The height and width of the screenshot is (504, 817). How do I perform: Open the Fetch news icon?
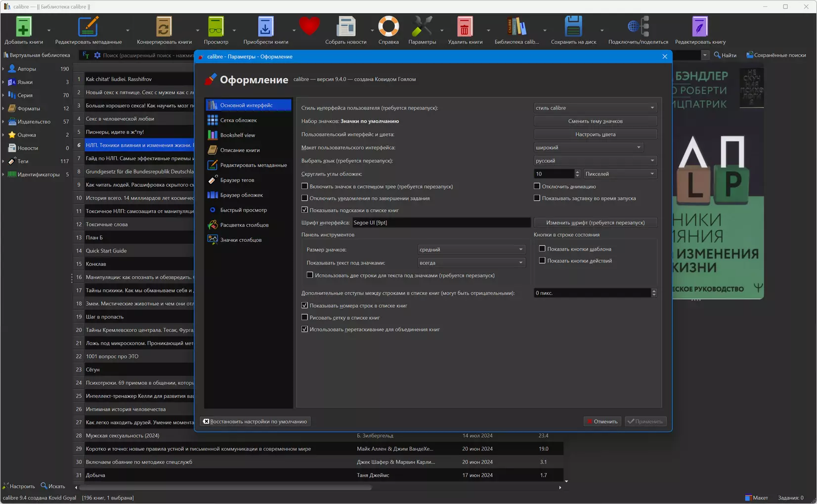tap(345, 27)
